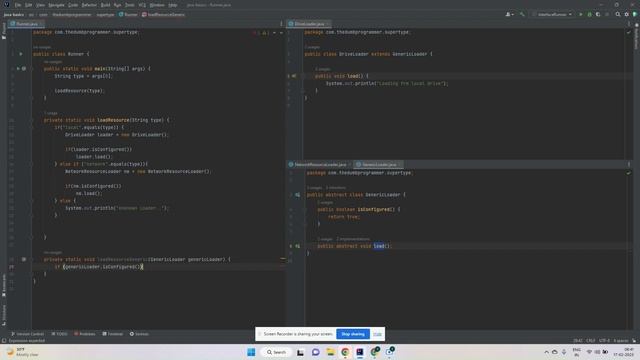Open the Code menu
Screen dimensions: 640x360
coord(73,5)
